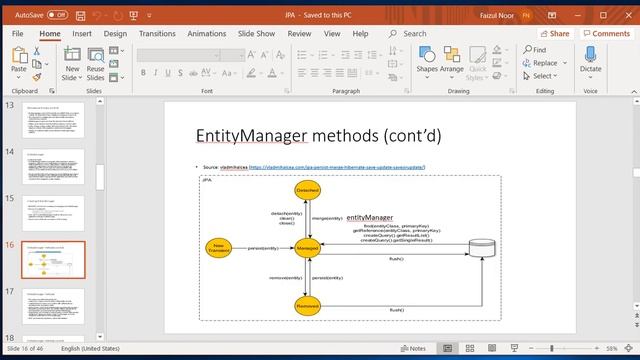The image size is (640, 360).
Task: Open the Section dropdown
Action: click(x=117, y=77)
